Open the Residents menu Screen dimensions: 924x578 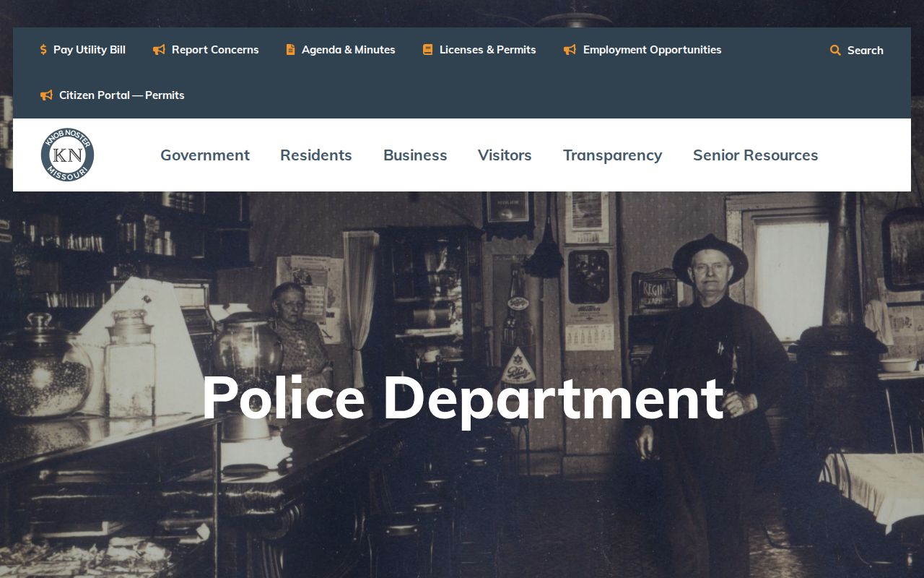[x=316, y=155]
